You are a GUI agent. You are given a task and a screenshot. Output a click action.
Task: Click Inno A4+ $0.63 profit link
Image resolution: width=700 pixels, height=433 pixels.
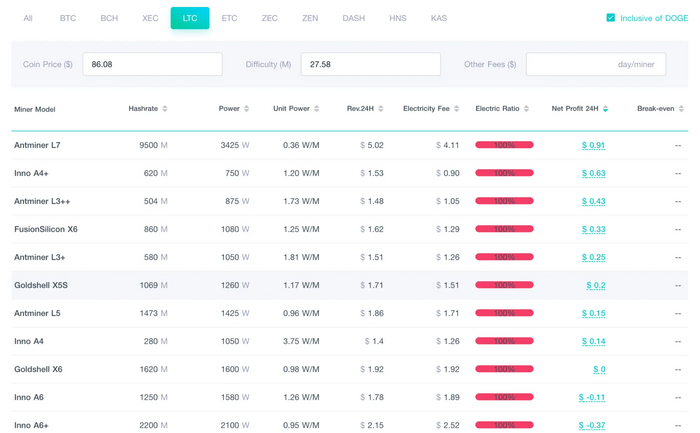[593, 173]
